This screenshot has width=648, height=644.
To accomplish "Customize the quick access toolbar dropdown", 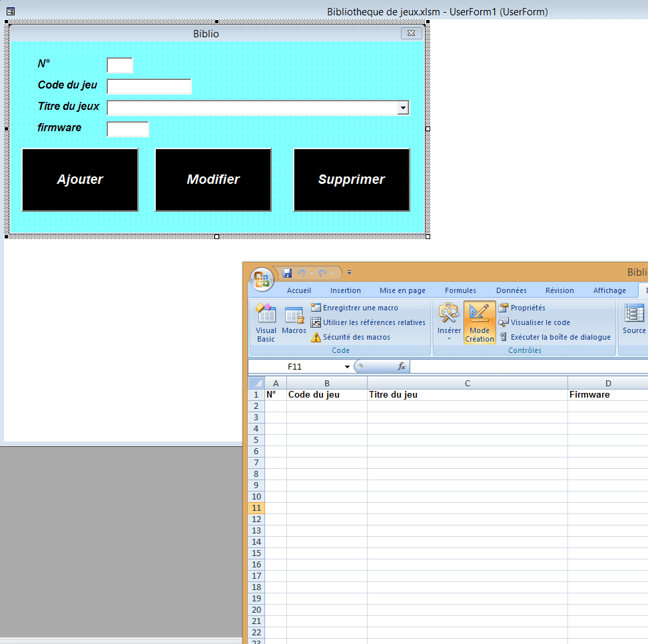I will pos(349,273).
